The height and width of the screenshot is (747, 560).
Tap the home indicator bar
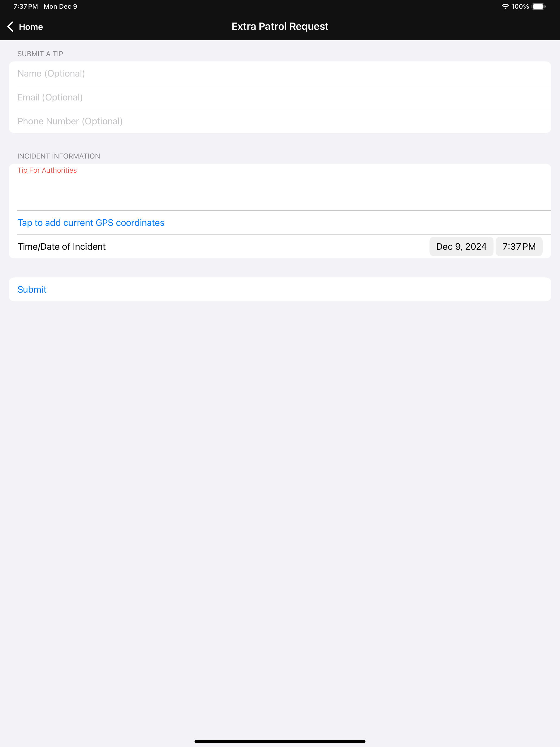280,741
